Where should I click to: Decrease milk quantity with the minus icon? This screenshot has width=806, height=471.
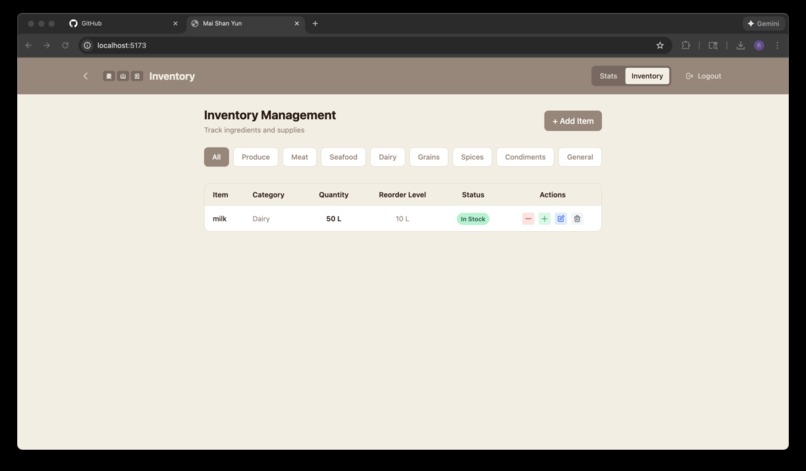528,219
